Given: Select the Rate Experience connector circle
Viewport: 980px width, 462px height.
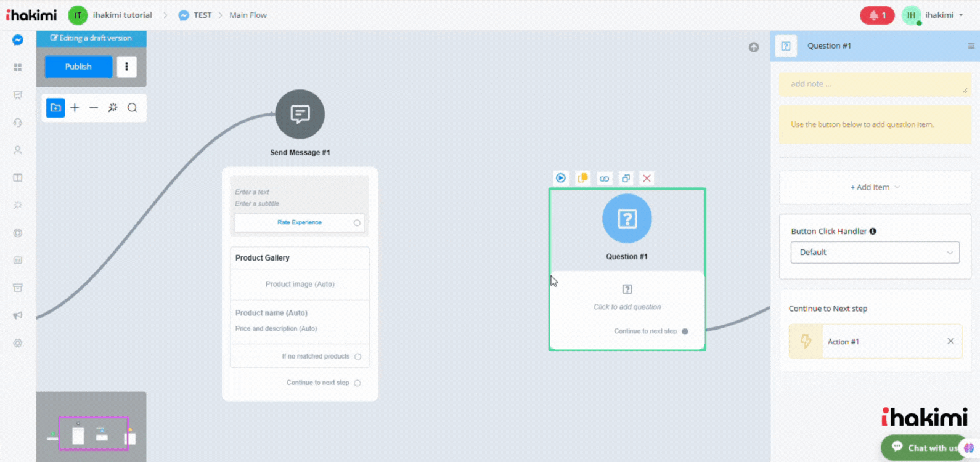Looking at the screenshot, I should click(357, 223).
